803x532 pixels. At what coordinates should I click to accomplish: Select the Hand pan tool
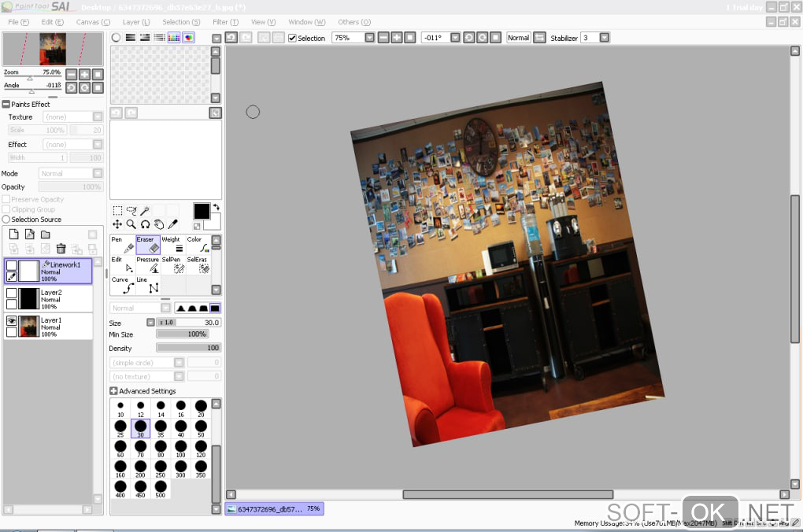(x=159, y=224)
